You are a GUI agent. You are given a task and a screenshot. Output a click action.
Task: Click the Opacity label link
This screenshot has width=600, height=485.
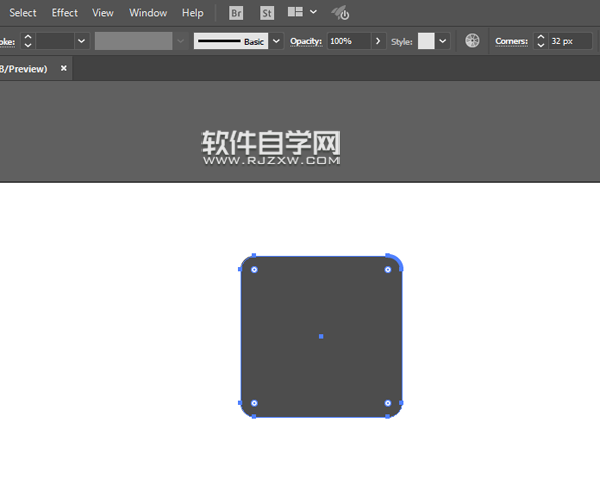coord(306,41)
